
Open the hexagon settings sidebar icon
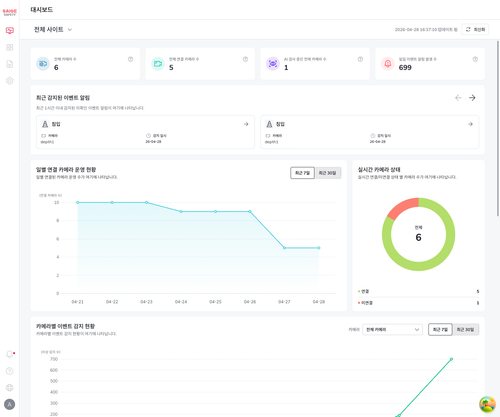coord(10,81)
